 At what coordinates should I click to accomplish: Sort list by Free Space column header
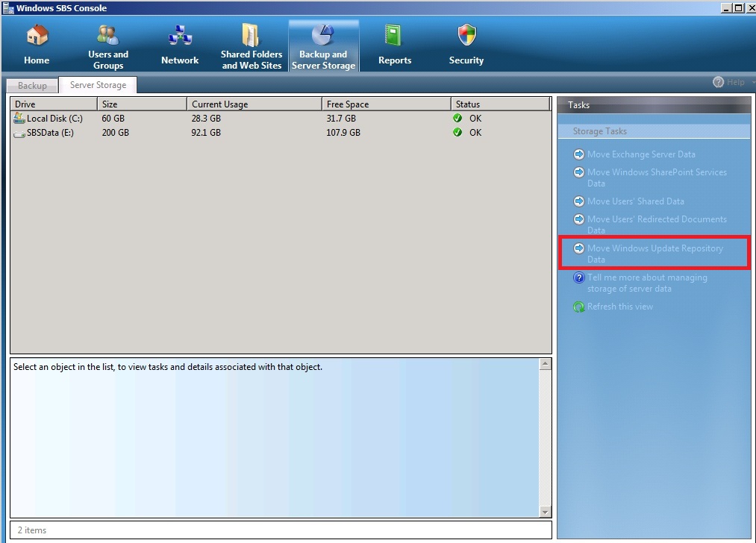tap(386, 104)
